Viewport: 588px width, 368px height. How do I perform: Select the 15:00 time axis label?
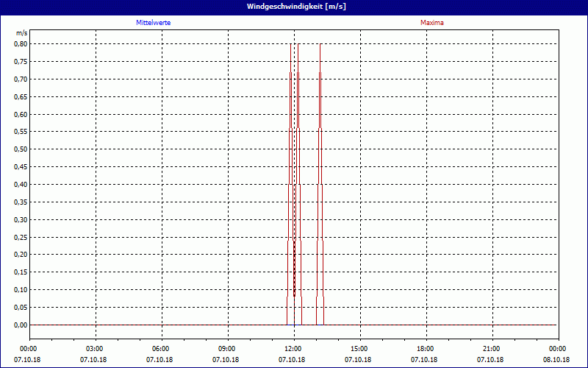click(x=359, y=348)
